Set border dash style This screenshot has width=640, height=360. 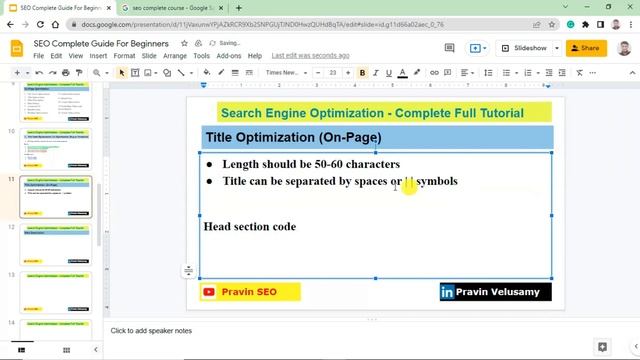coord(249,73)
